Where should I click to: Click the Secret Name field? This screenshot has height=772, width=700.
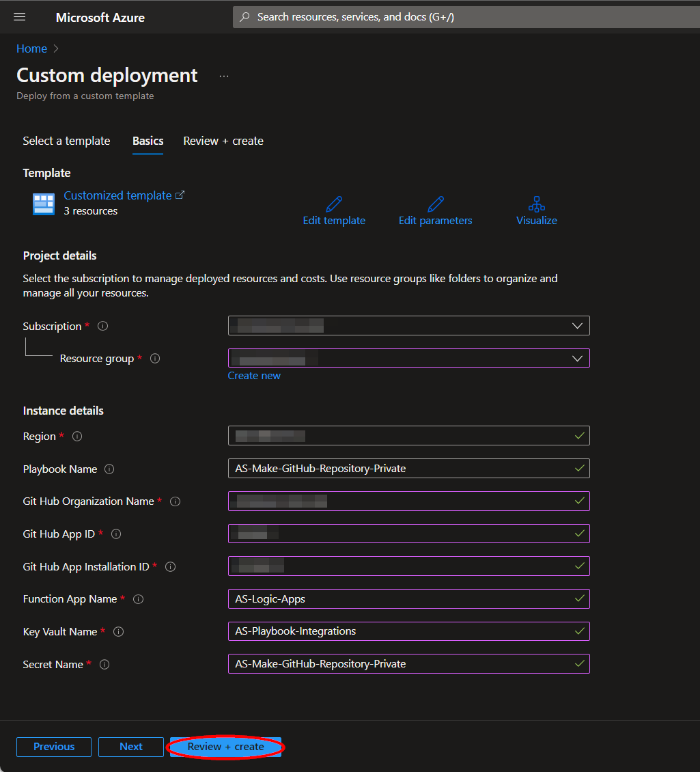point(408,663)
